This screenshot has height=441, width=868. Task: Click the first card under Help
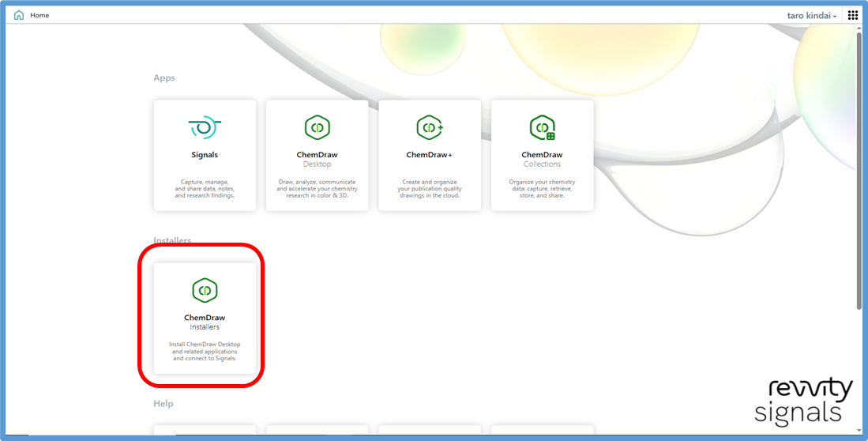pyautogui.click(x=205, y=431)
